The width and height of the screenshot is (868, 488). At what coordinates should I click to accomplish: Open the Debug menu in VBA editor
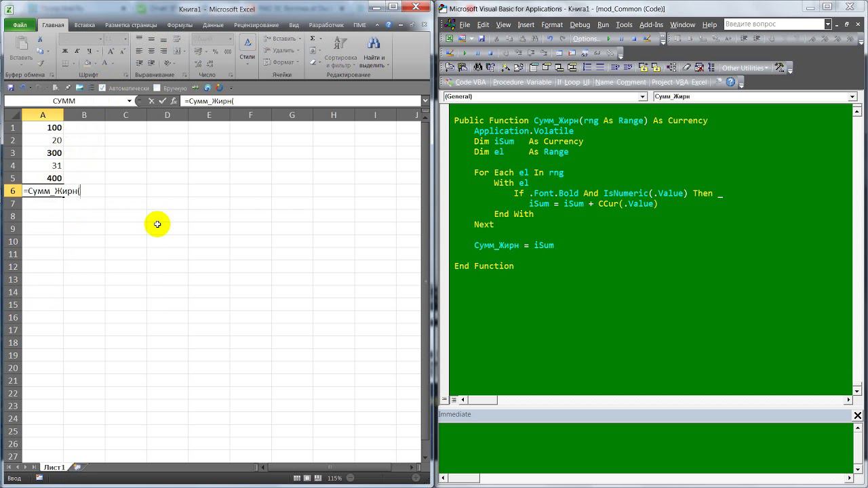click(580, 24)
